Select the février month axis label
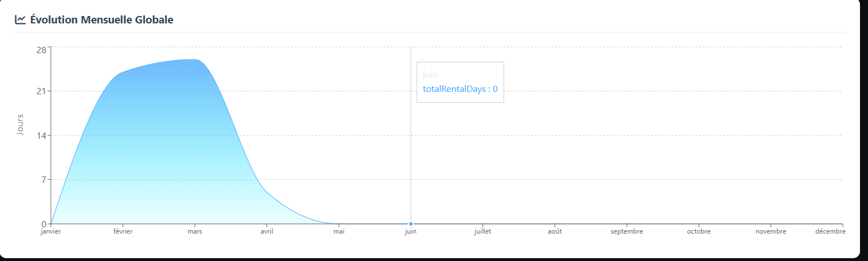This screenshot has height=261, width=868. click(x=122, y=232)
